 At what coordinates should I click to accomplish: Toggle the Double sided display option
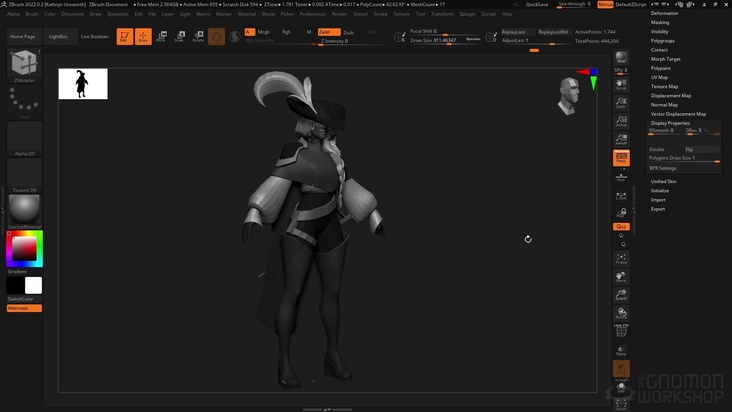665,149
